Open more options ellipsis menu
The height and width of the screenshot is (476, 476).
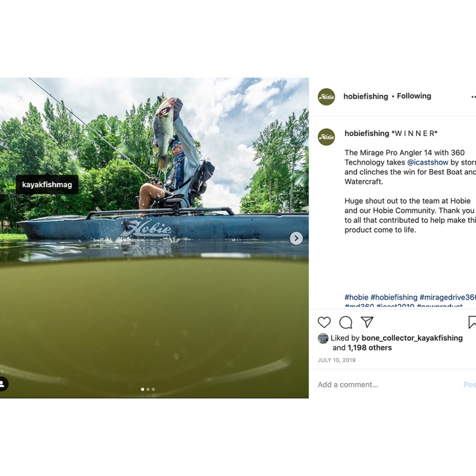pyautogui.click(x=473, y=97)
